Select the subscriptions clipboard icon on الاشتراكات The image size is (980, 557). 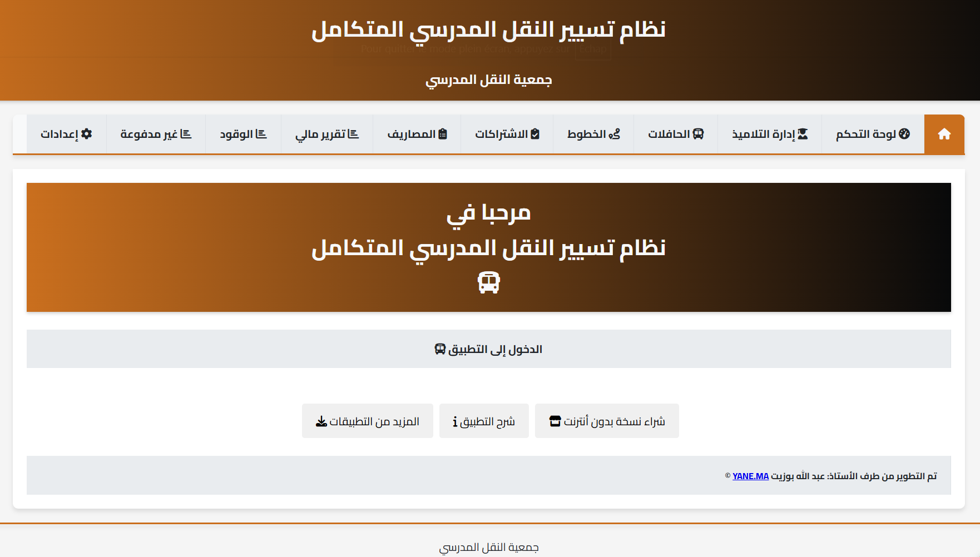click(534, 133)
